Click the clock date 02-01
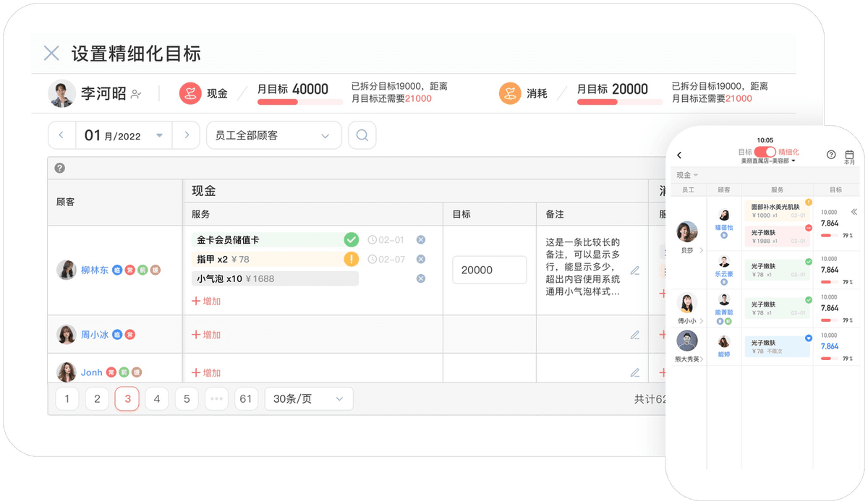Image resolution: width=868 pixels, height=504 pixels. point(386,240)
